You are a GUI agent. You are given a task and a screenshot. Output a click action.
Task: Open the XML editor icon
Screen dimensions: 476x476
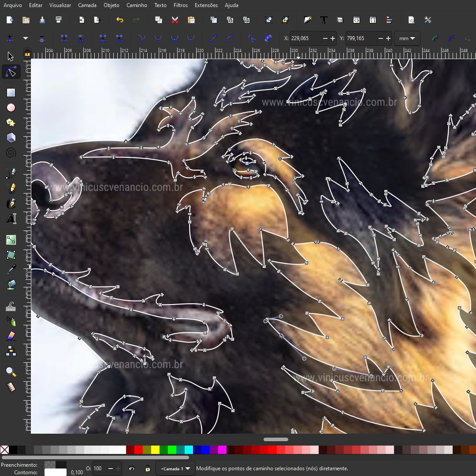click(357, 20)
